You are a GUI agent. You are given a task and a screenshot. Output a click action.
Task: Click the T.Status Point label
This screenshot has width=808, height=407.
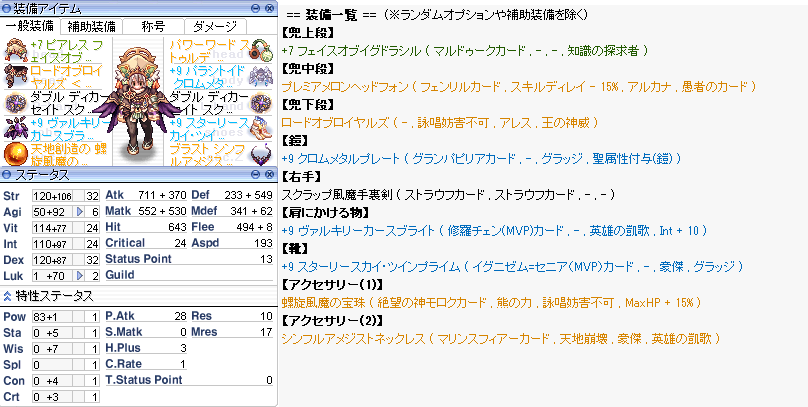click(144, 380)
